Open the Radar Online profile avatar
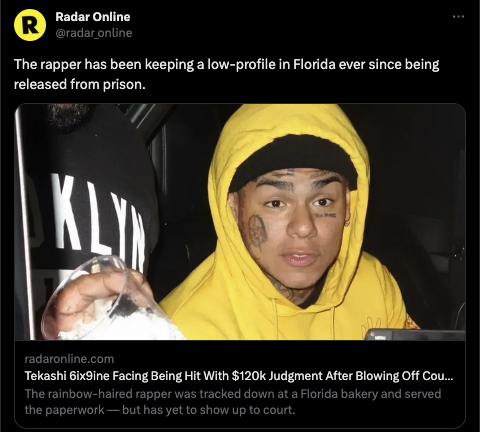Viewport: 480px width, 432px height. [30, 25]
